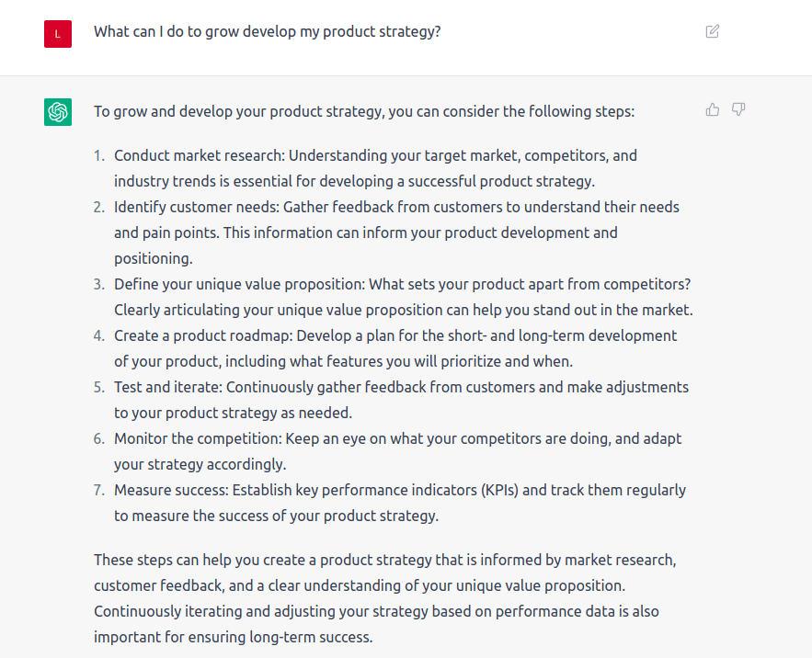Screen dimensions: 812x658
Task: Click the final line about long-term success
Action: (x=233, y=636)
